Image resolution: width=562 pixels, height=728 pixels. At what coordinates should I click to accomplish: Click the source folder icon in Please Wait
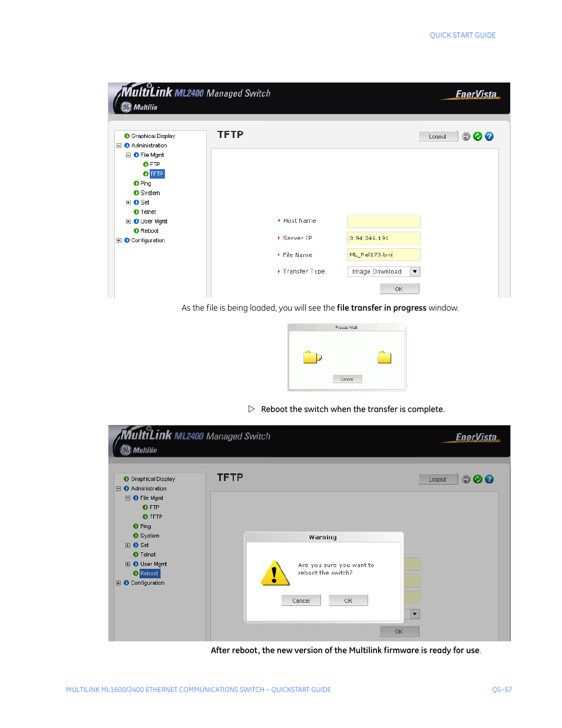pos(312,357)
